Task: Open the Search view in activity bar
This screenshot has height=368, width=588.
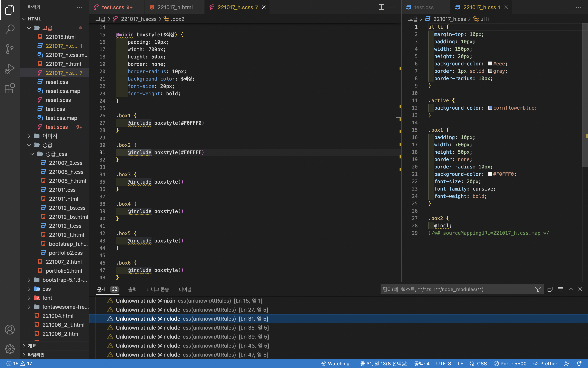Action: pyautogui.click(x=10, y=29)
